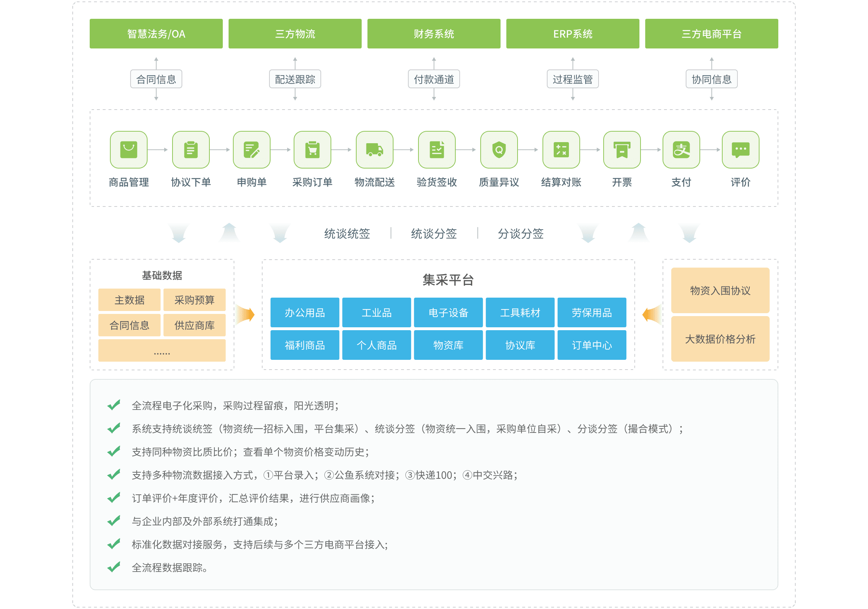868x609 pixels.
Task: Click the 合同信息 label under 智慧法务/OA
Action: pos(156,79)
